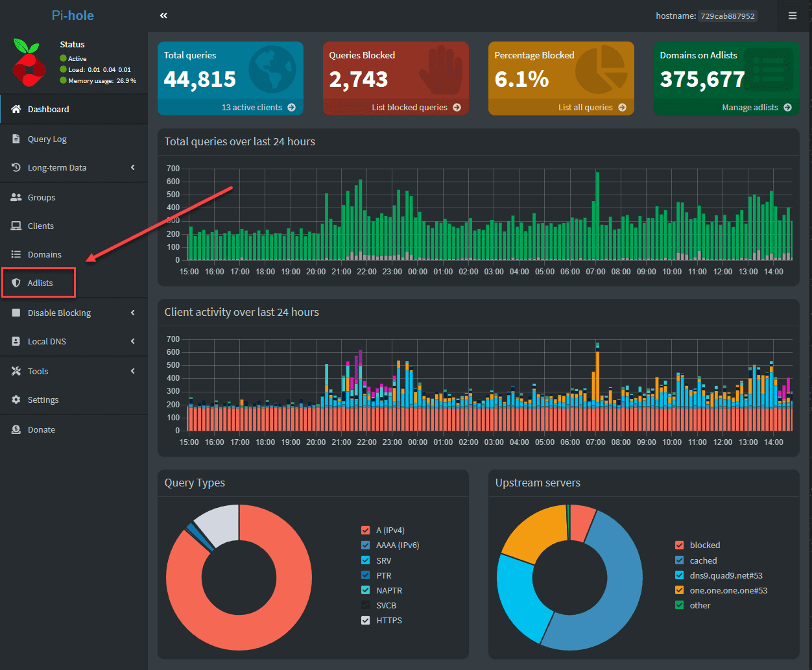Click the Manage adlists link

tap(750, 108)
